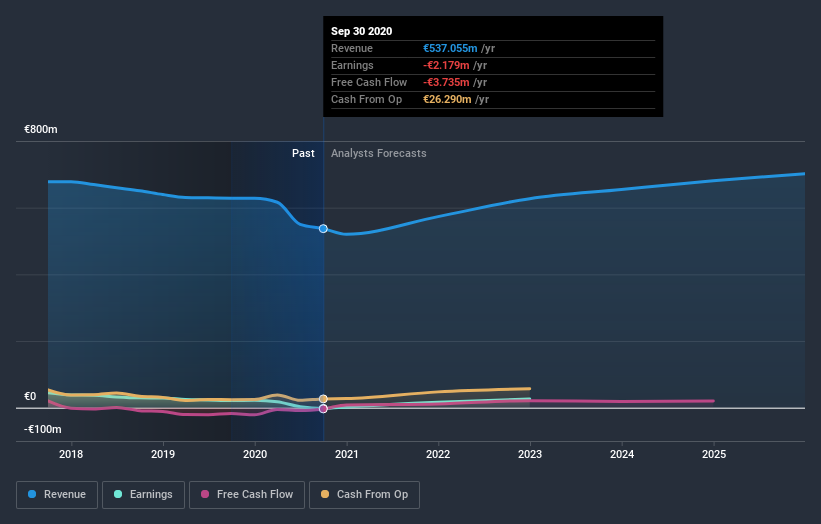Select the 2020 x-axis label
This screenshot has width=821, height=524.
pos(255,454)
